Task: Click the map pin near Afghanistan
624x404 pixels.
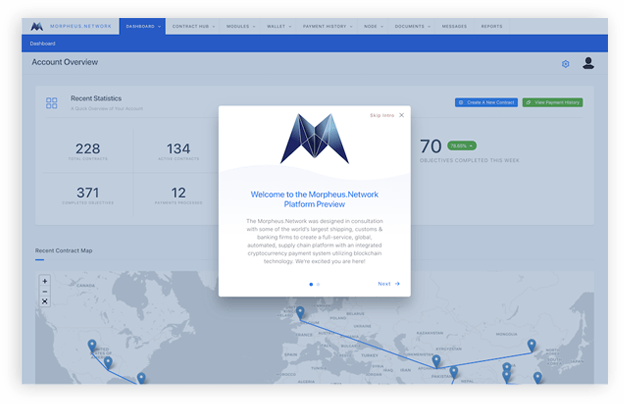Action: coord(437,361)
